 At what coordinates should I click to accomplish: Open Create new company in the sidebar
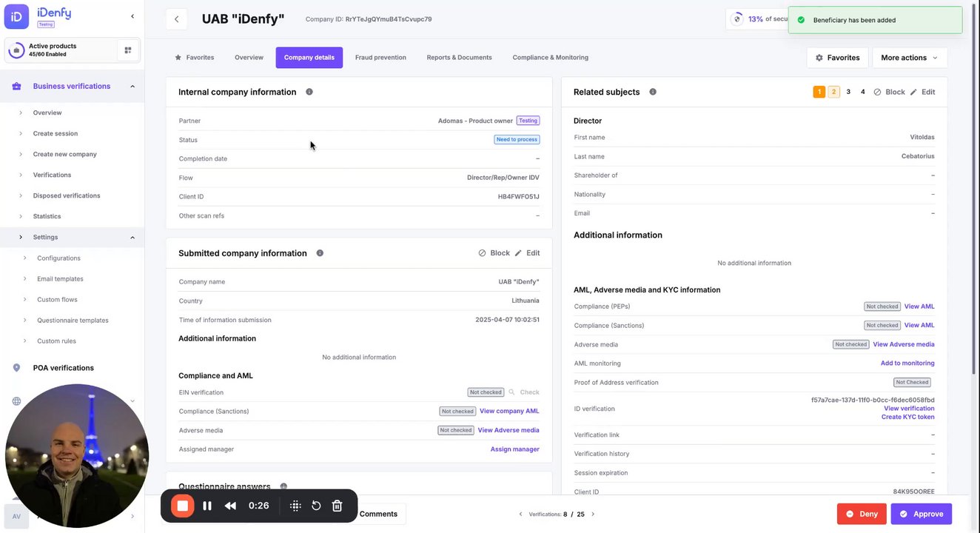pos(65,155)
